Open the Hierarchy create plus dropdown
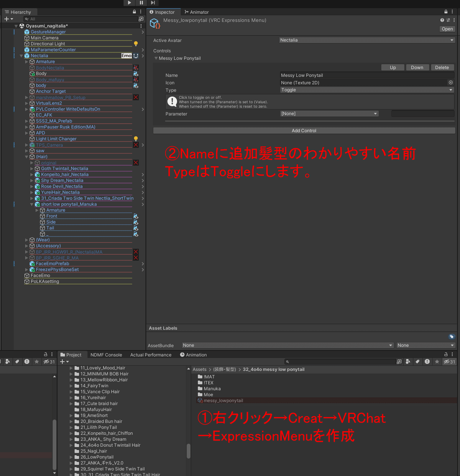The image size is (460, 476). pyautogui.click(x=8, y=19)
